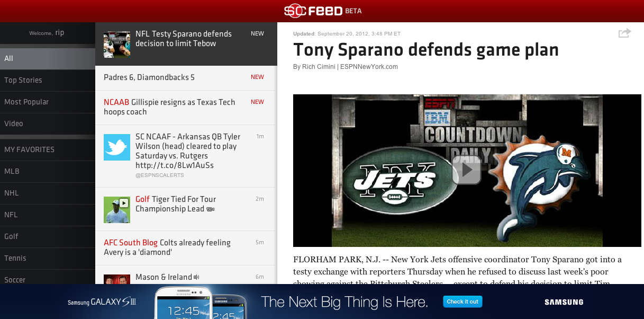Open the Soccer sidebar category
The height and width of the screenshot is (319, 644).
[48, 277]
